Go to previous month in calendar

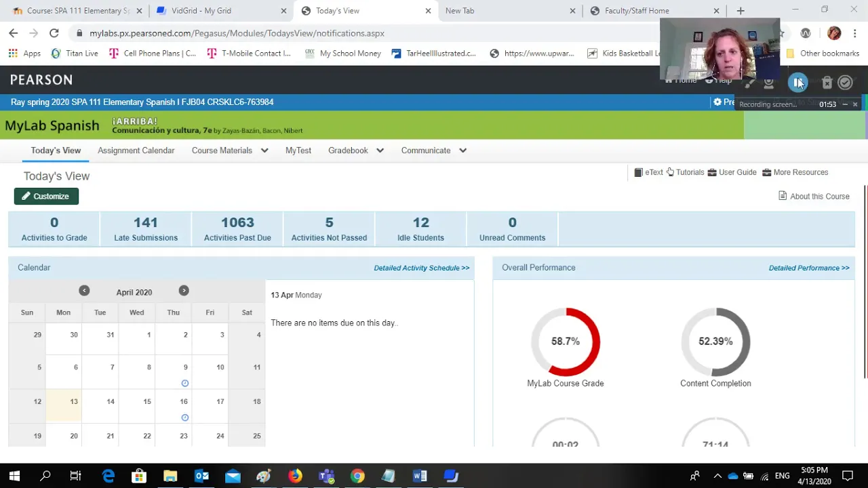(84, 291)
